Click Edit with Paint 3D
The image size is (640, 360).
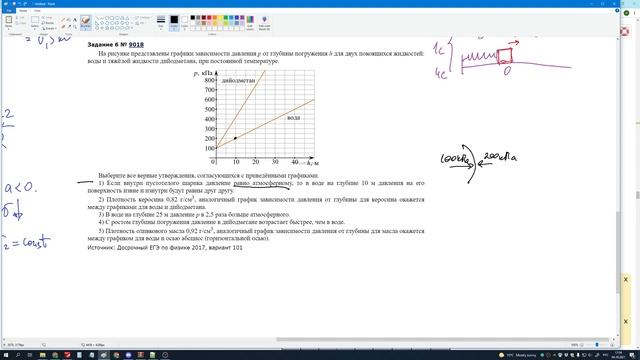pyautogui.click(x=264, y=22)
